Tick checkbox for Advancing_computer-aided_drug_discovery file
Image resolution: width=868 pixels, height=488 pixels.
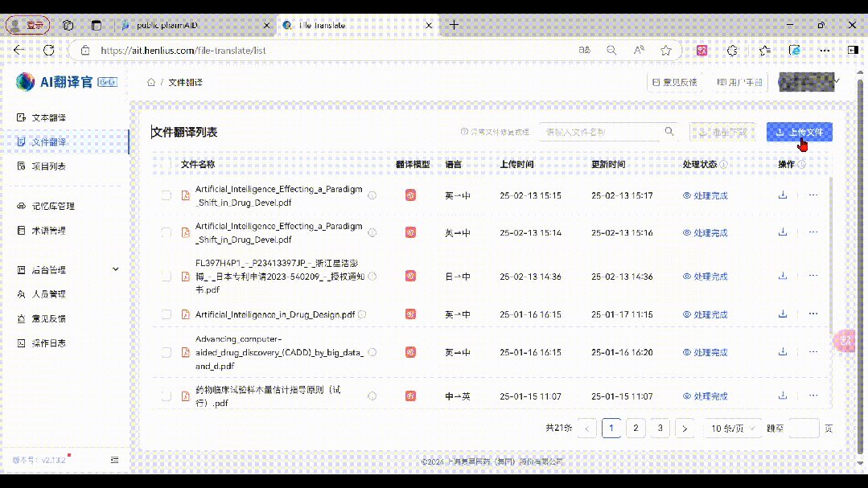167,352
